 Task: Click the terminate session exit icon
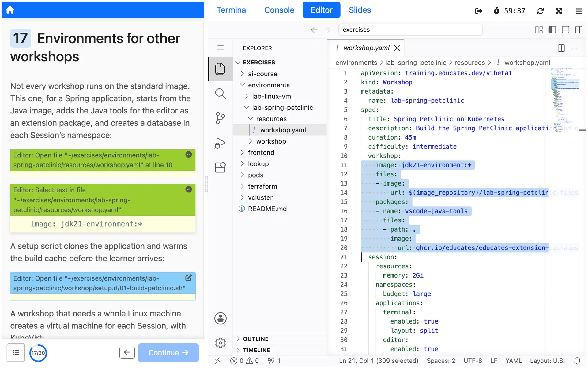point(479,11)
